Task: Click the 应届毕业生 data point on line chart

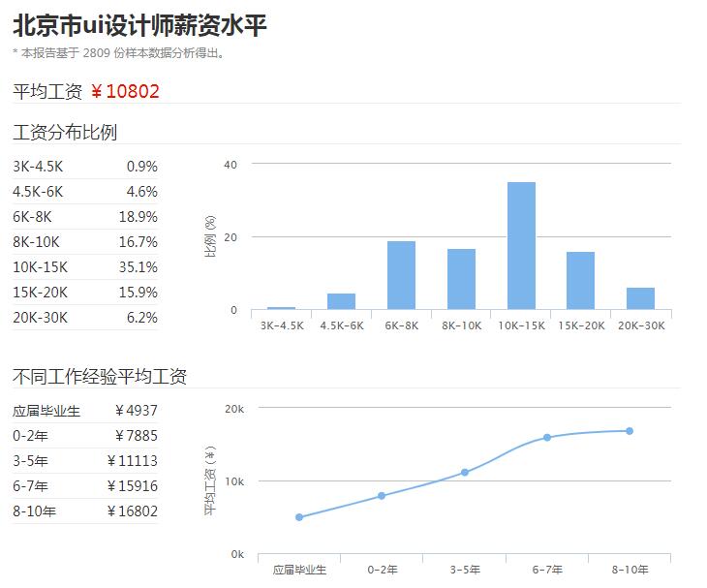Action: click(x=299, y=517)
